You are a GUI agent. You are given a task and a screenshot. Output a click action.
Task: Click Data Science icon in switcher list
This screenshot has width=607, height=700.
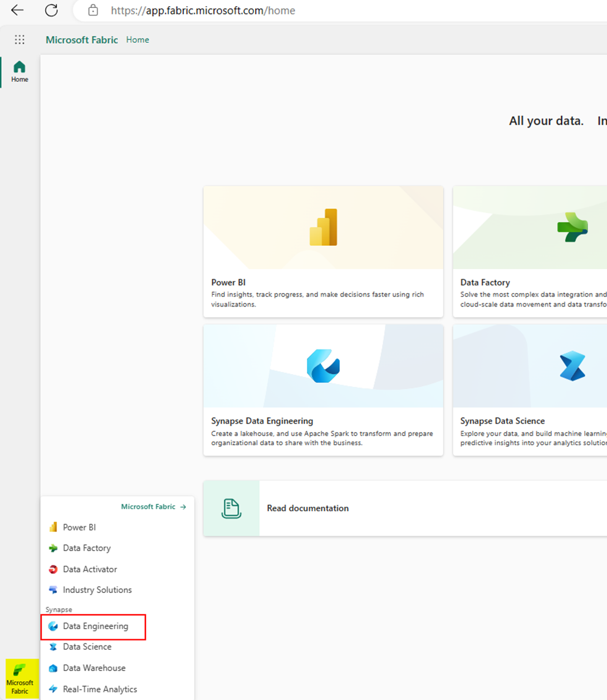click(53, 647)
